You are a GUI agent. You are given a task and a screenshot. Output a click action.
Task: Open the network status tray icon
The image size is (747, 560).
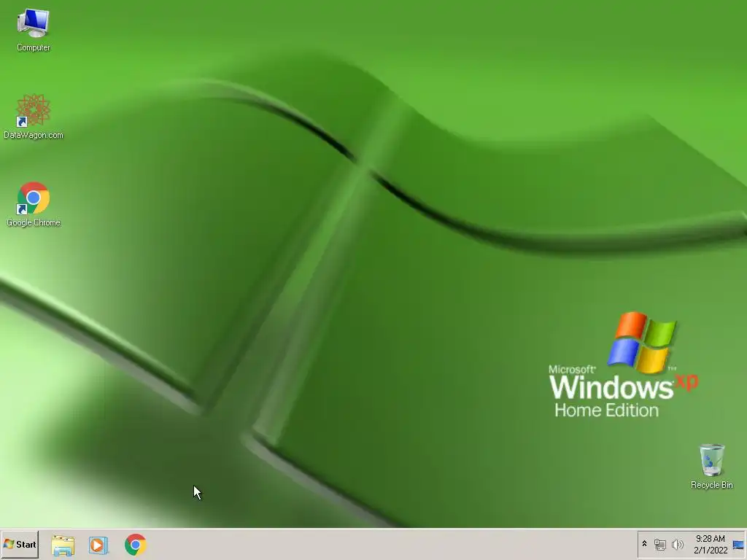coord(659,544)
